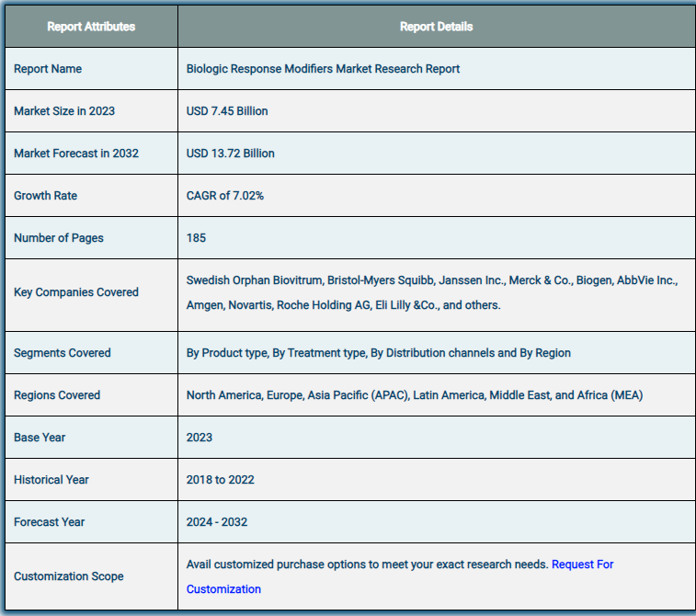Click the Customization Scope label
This screenshot has width=696, height=616.
tap(69, 576)
